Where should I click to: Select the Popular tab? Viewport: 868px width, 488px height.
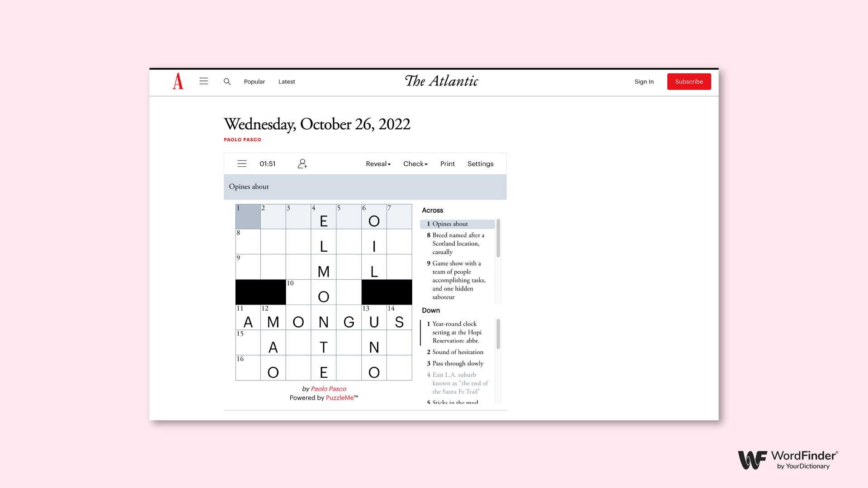[255, 82]
